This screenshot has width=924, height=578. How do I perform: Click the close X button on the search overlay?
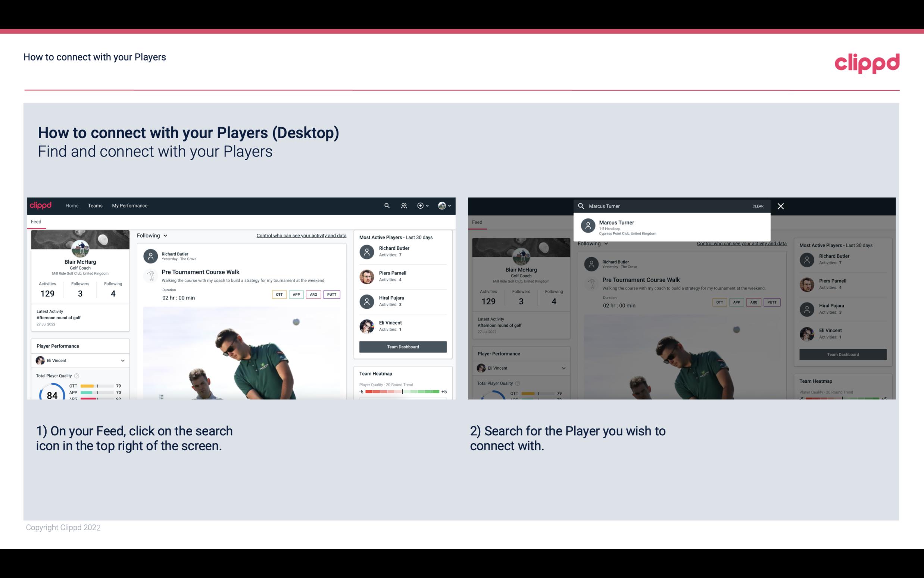pyautogui.click(x=782, y=206)
